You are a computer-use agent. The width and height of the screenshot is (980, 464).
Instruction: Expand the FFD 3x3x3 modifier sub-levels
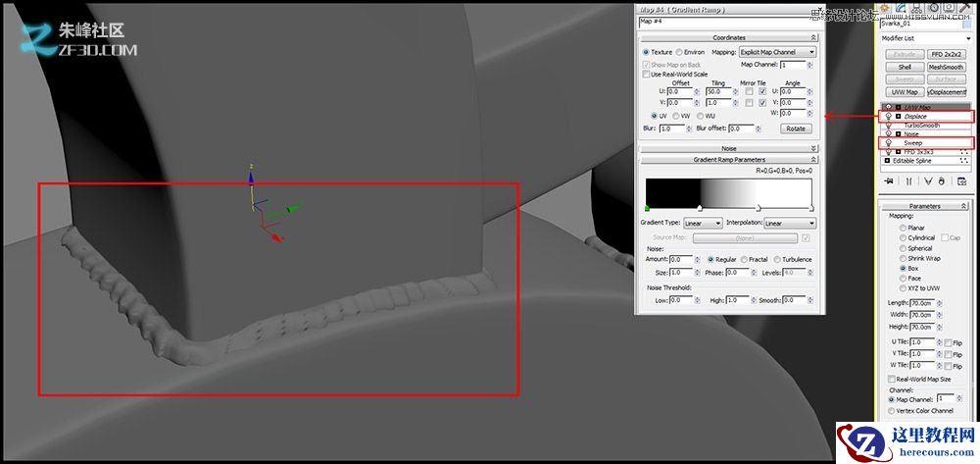898,151
